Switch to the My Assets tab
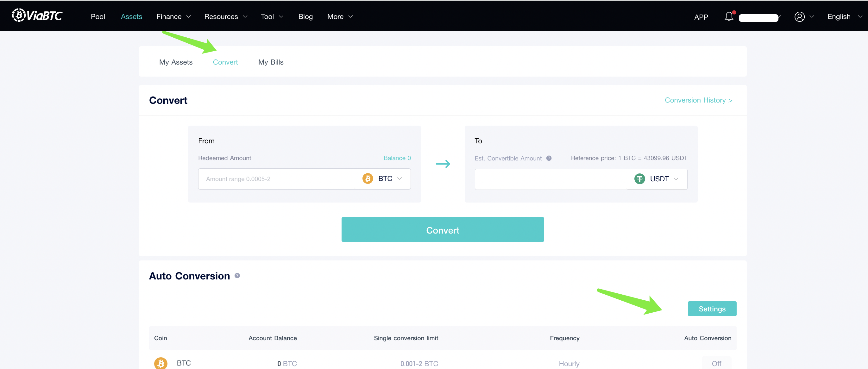This screenshot has height=369, width=868. tap(176, 62)
